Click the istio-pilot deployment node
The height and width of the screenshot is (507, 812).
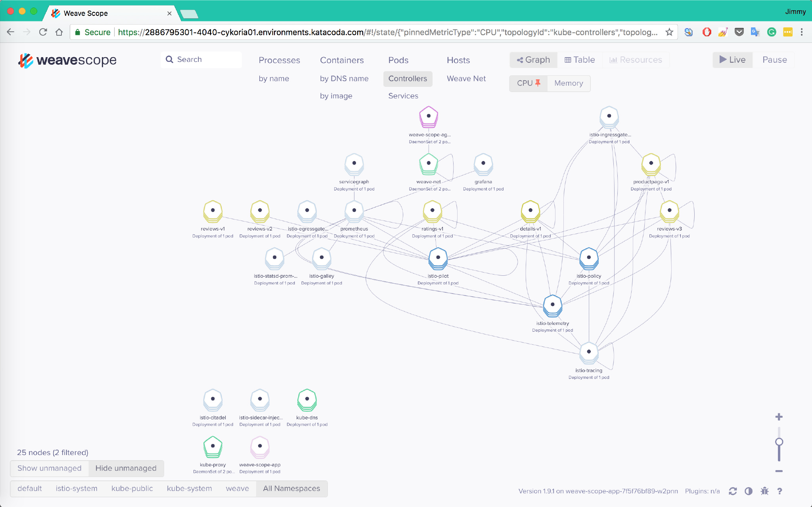click(x=438, y=257)
